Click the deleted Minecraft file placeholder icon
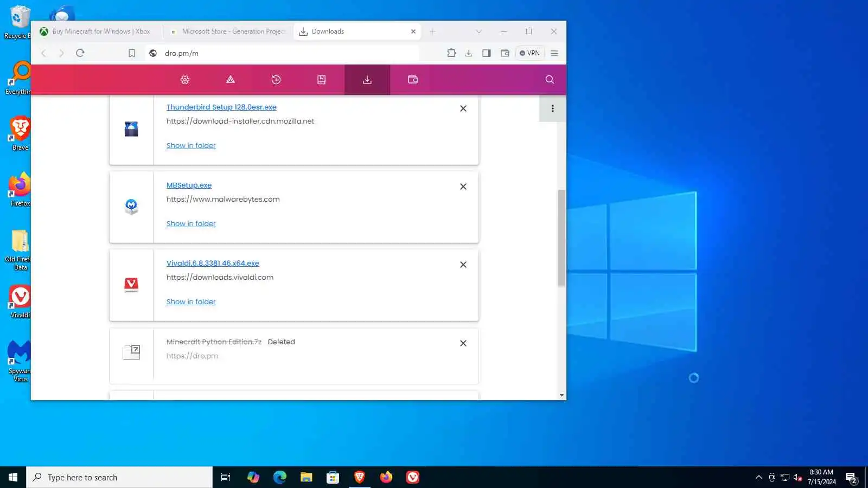This screenshot has width=868, height=488. point(131,352)
